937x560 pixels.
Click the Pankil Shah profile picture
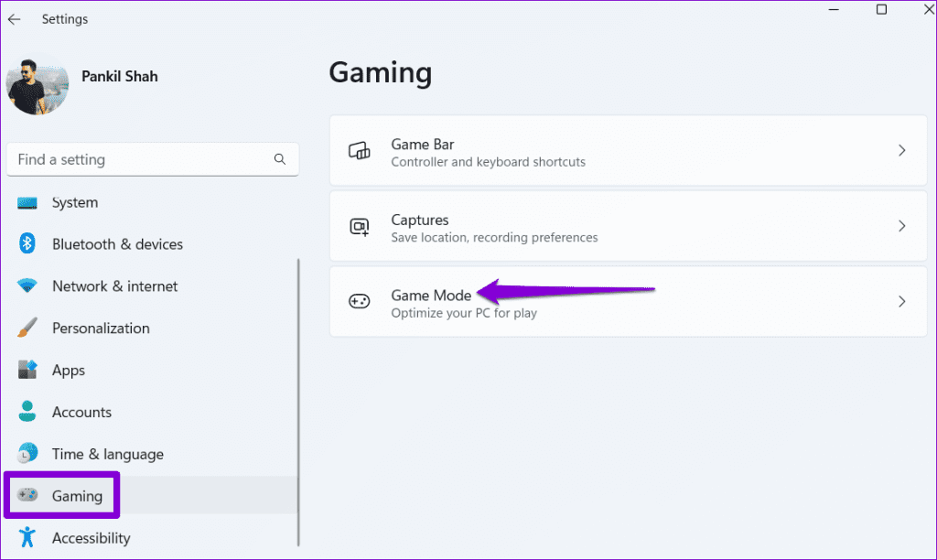coord(38,84)
